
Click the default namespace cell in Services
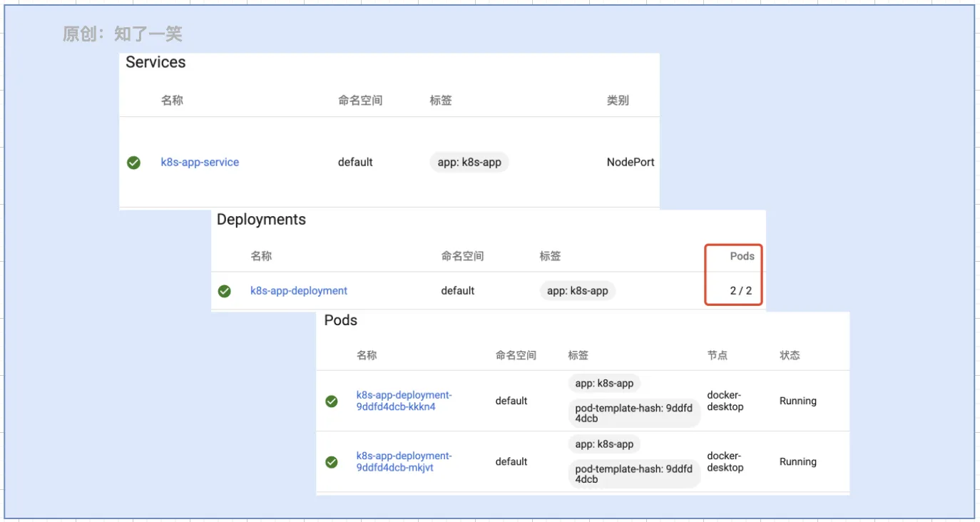click(x=355, y=162)
